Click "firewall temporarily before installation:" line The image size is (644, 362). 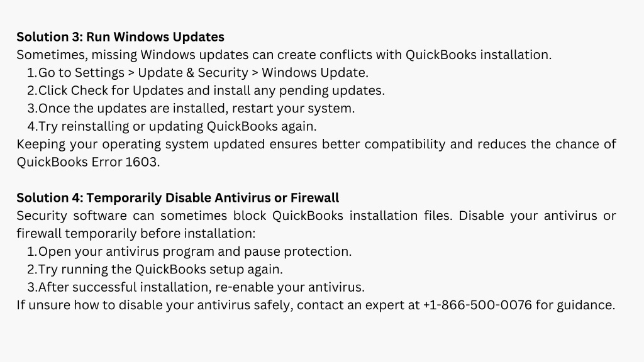point(136,234)
